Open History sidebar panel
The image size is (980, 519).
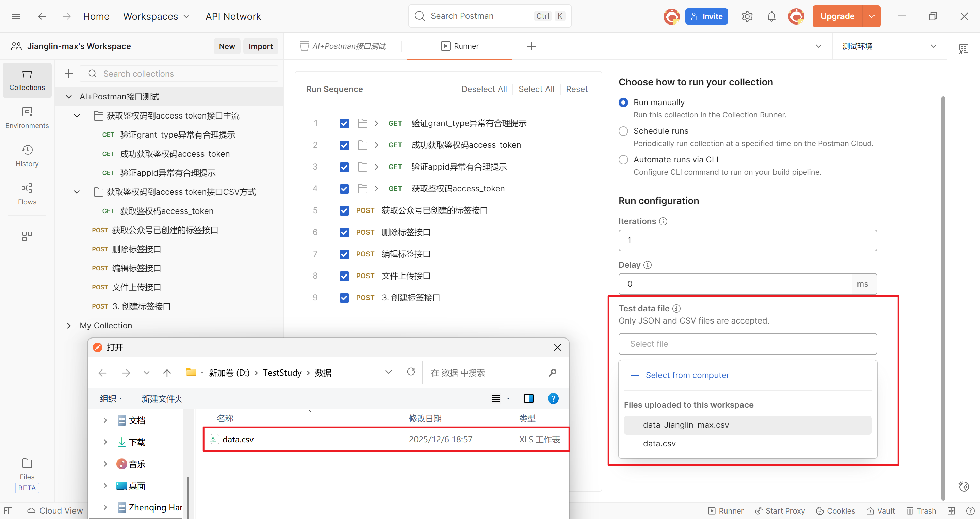coord(27,156)
